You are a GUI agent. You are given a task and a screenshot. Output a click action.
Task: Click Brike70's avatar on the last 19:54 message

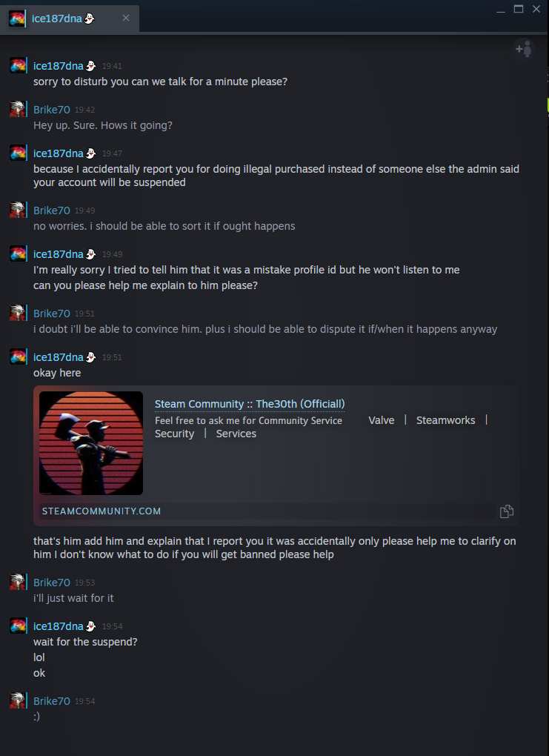coord(19,700)
